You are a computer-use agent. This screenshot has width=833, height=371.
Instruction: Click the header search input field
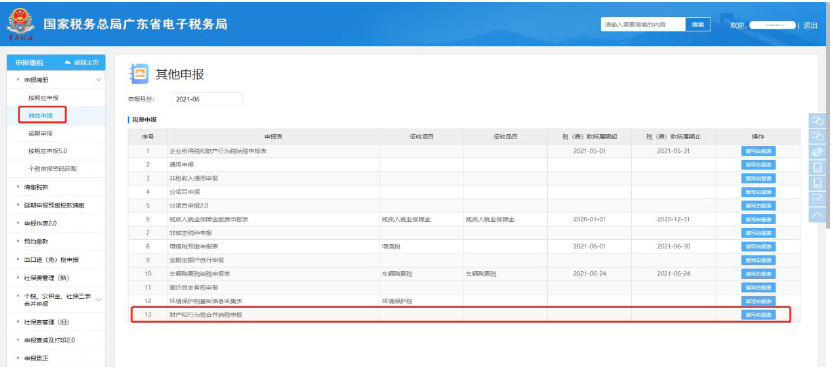(x=643, y=24)
